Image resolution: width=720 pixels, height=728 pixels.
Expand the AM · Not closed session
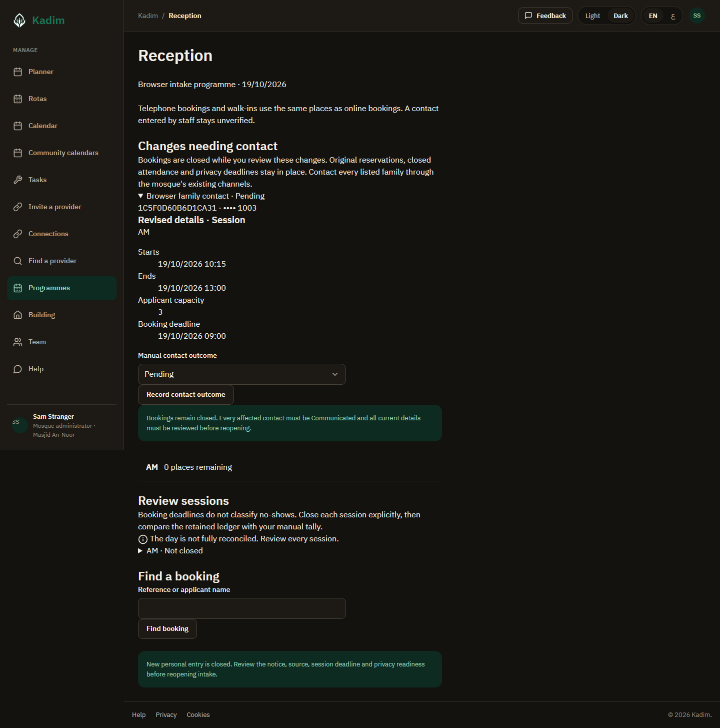170,551
